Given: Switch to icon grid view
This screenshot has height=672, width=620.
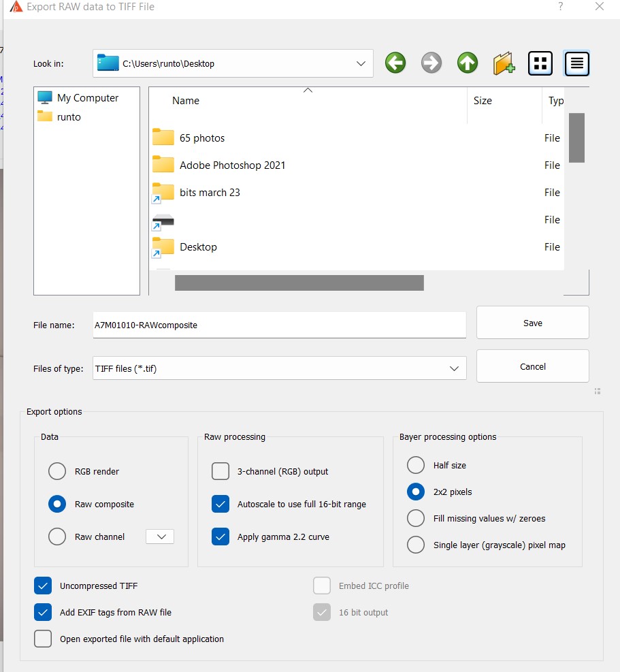Looking at the screenshot, I should click(540, 63).
